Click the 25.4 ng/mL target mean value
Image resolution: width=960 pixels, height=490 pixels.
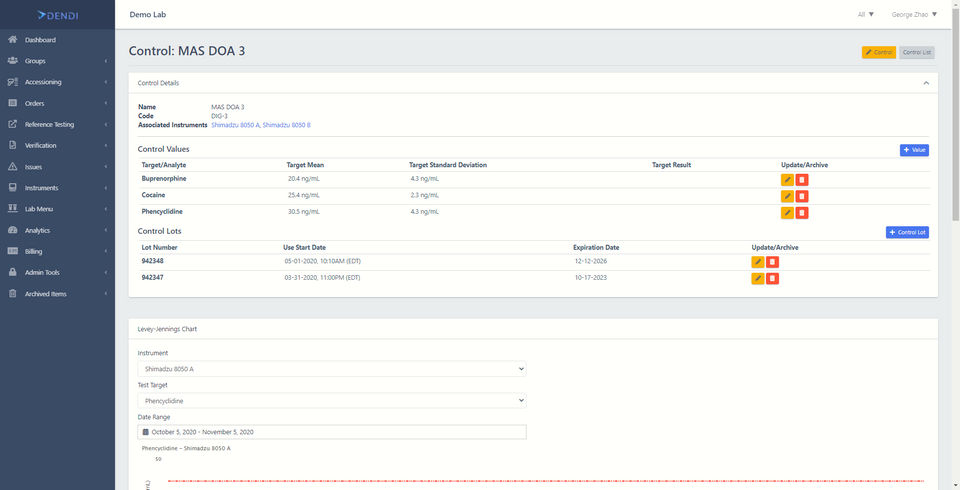coord(304,195)
